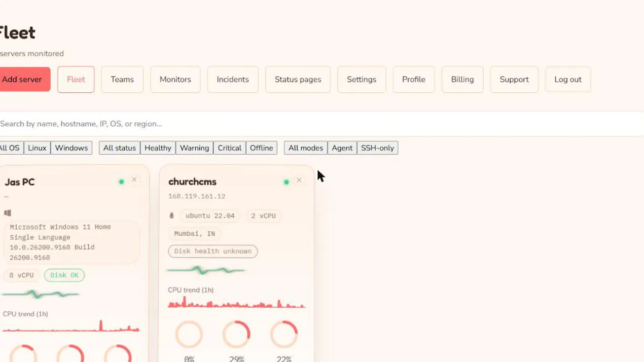Click the Jas PC green sparkline
This screenshot has height=362, width=644.
click(41, 294)
